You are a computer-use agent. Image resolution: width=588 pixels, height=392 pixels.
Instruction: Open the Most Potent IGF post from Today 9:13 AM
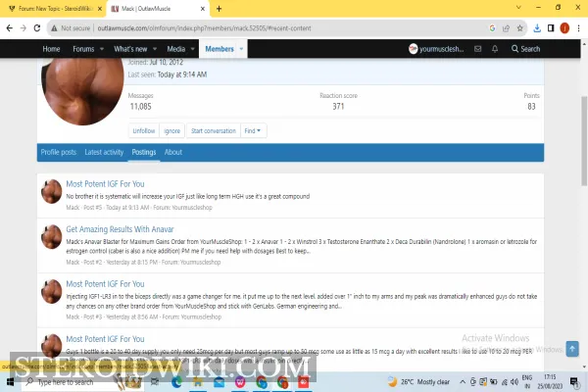coord(105,184)
